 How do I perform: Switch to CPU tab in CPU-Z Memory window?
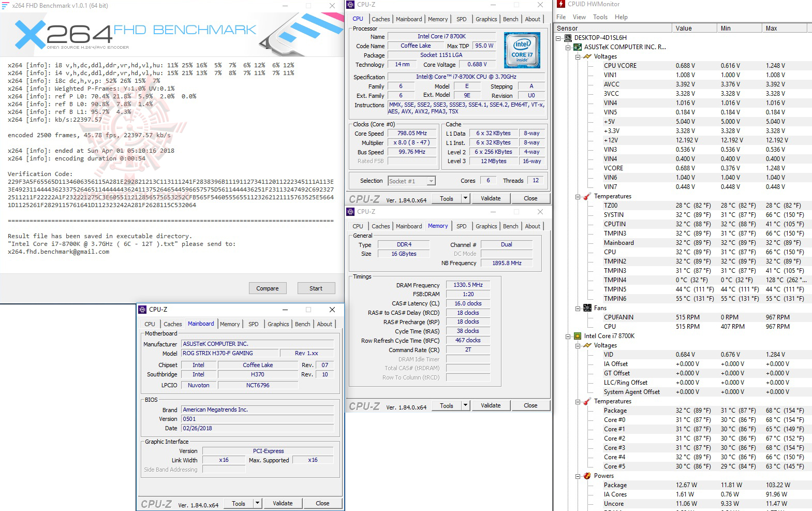tap(358, 226)
